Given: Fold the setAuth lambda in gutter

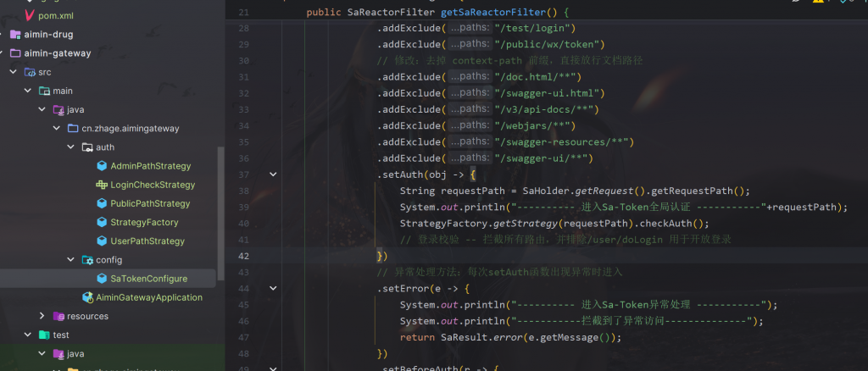Looking at the screenshot, I should pos(273,174).
